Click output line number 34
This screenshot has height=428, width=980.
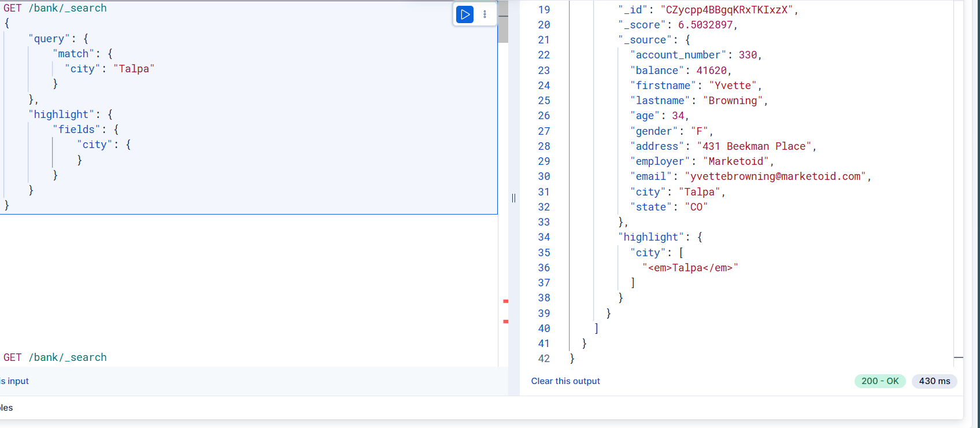(x=544, y=237)
